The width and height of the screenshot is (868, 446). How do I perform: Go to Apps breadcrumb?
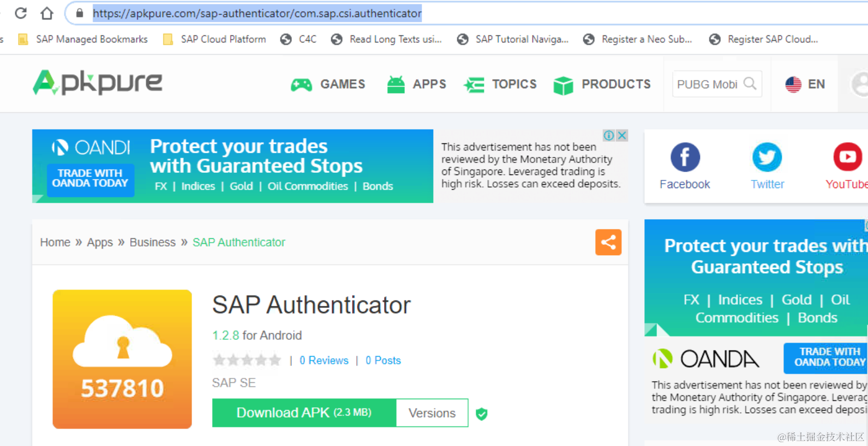tap(100, 242)
